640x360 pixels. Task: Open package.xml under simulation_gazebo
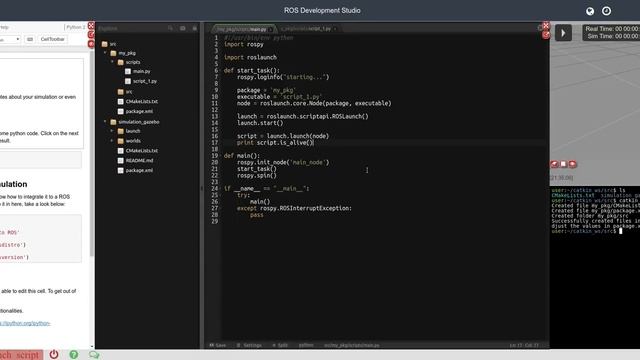(x=139, y=170)
